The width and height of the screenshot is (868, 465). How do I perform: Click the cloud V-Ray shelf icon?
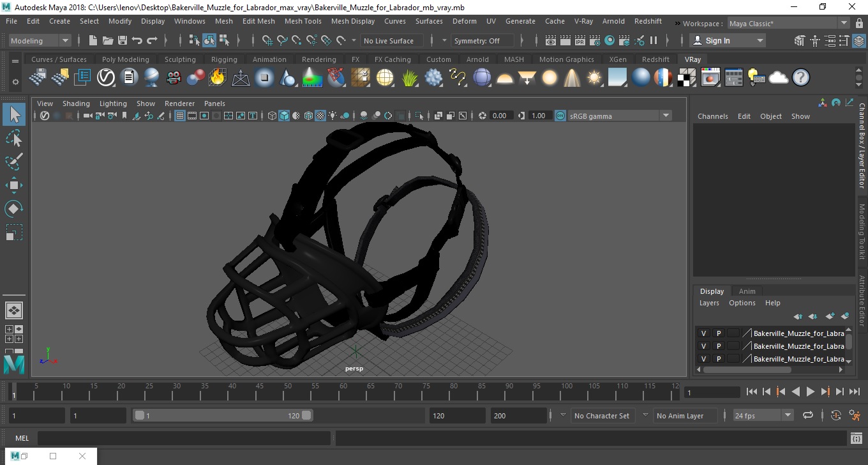779,78
